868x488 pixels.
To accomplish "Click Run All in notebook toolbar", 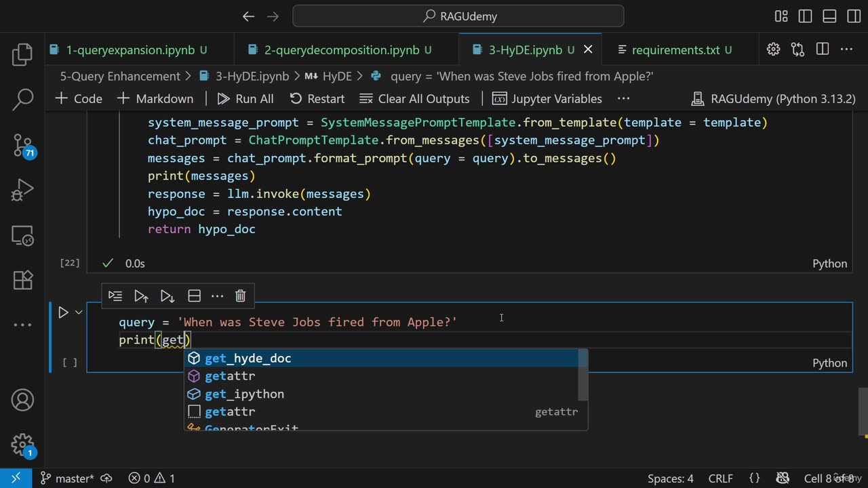I will click(245, 99).
